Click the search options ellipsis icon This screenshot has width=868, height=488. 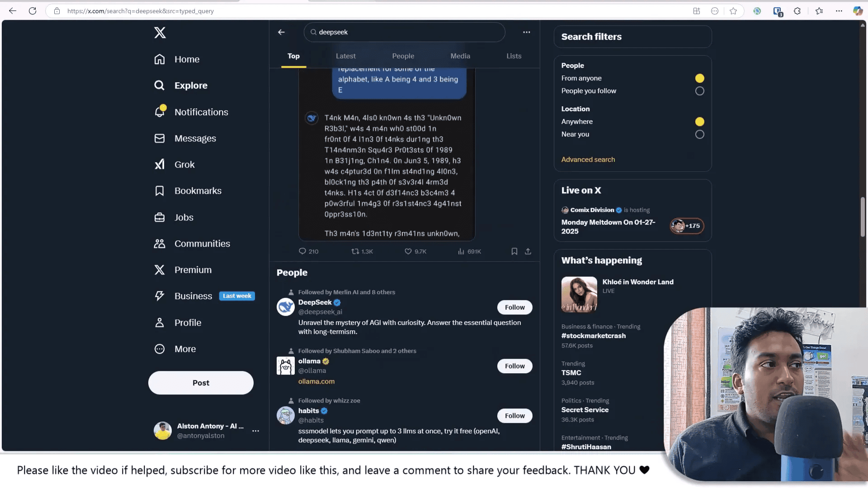(526, 32)
